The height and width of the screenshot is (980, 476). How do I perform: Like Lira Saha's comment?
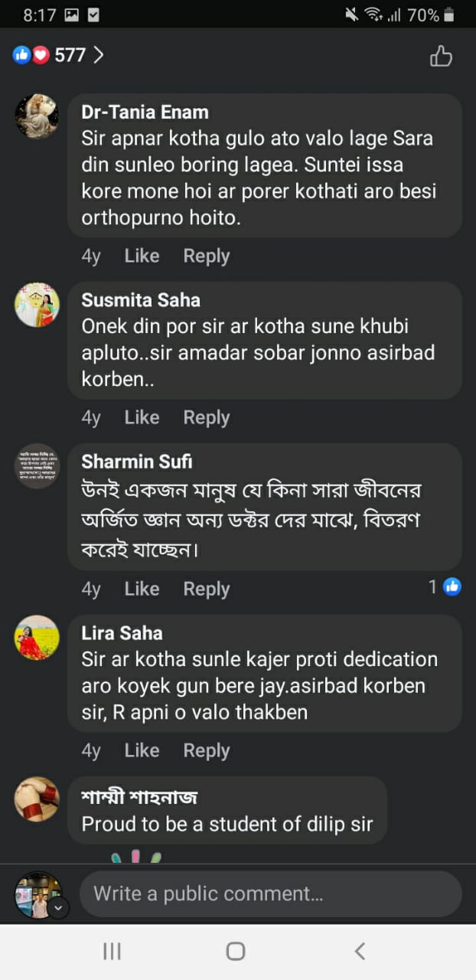click(x=142, y=750)
